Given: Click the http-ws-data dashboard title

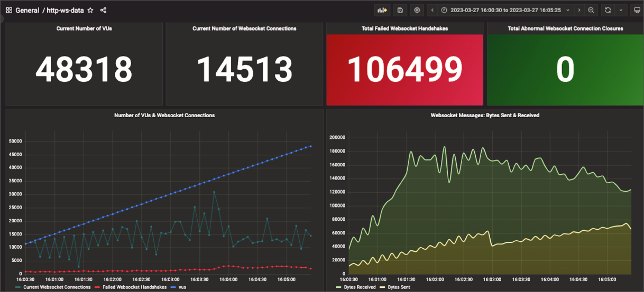Looking at the screenshot, I should click(x=65, y=11).
